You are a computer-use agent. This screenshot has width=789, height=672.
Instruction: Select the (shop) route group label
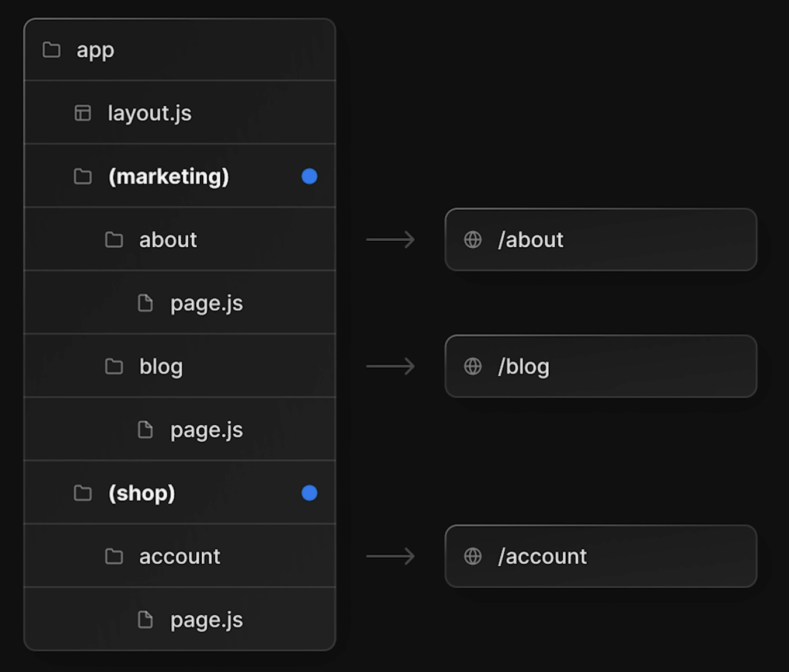tap(142, 493)
